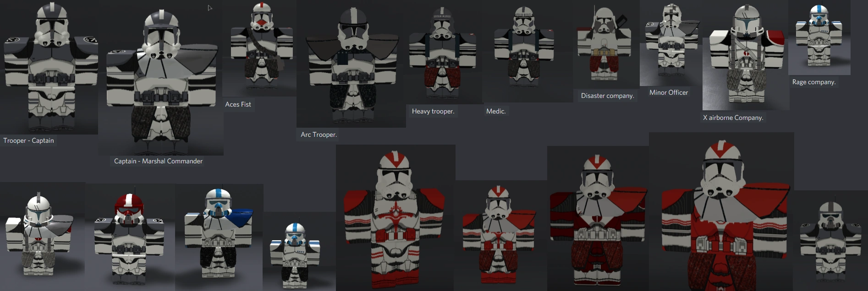Image resolution: width=868 pixels, height=291 pixels.
Task: Select the trooper with blue shoulder pauldron
Action: tap(219, 237)
